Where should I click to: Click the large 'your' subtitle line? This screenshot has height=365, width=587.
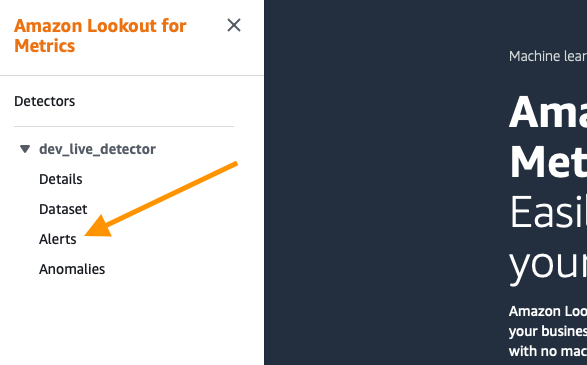[548, 265]
